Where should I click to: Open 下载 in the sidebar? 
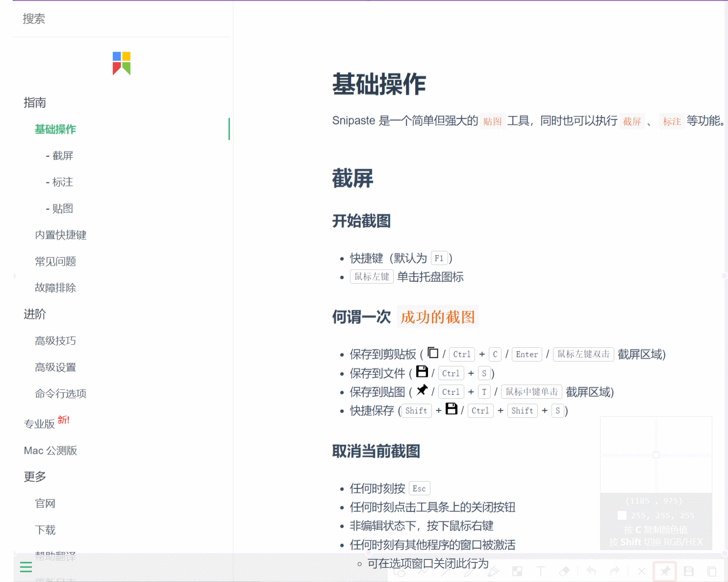point(45,530)
